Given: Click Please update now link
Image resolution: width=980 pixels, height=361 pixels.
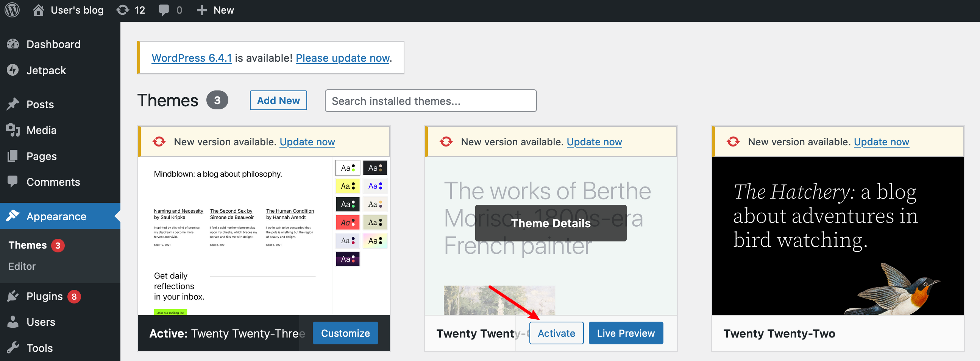Looking at the screenshot, I should 343,58.
